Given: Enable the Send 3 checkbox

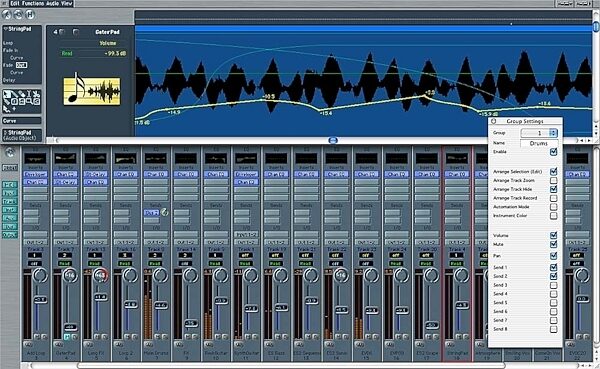Looking at the screenshot, I should point(553,285).
